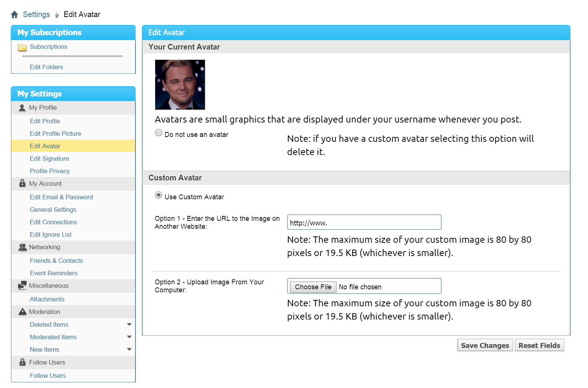Expand the New Items dropdown arrow
Screen dimensions: 588x388
(129, 349)
